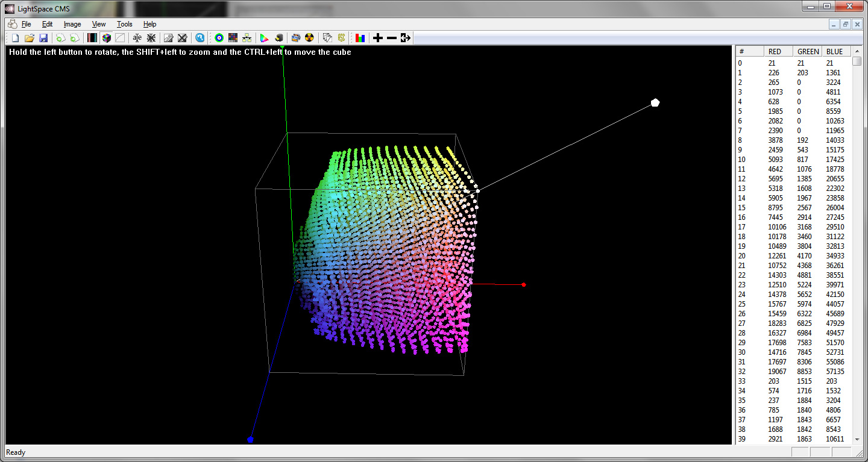Click green value 2567 in row 15
868x462 pixels.
click(x=805, y=208)
